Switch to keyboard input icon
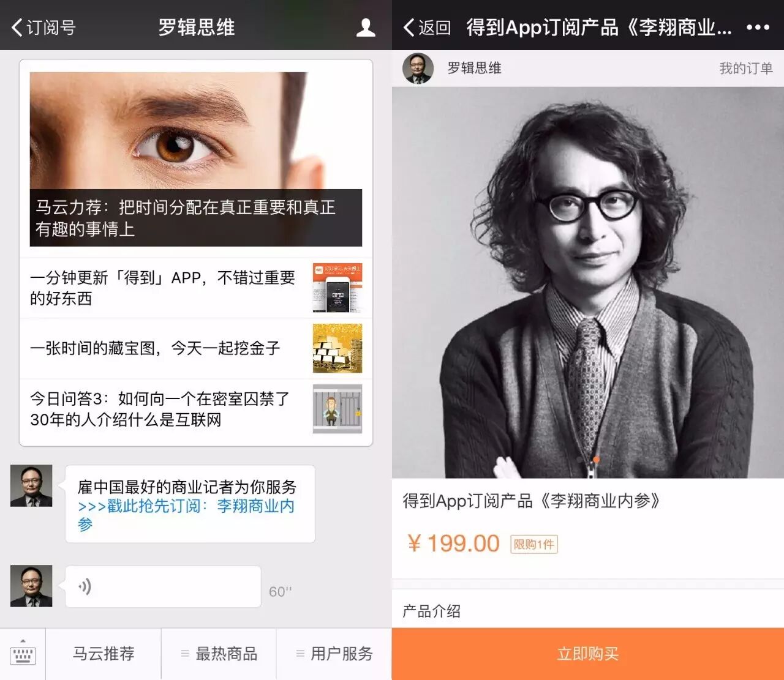The image size is (784, 680). click(23, 654)
